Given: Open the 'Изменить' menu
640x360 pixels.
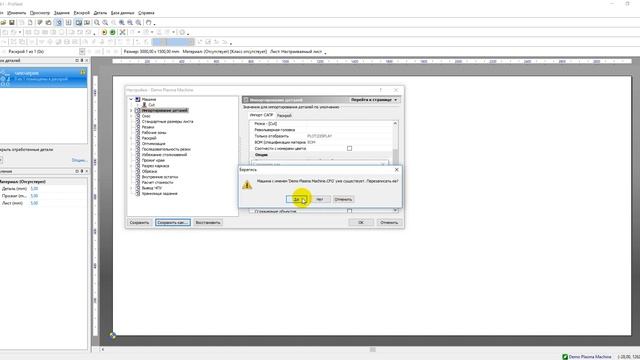Looking at the screenshot, I should 16,13.
